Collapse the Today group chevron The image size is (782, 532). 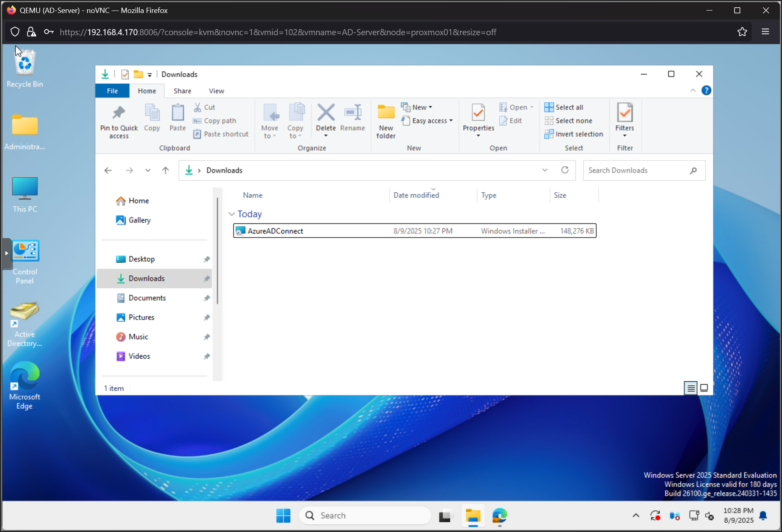pyautogui.click(x=232, y=214)
